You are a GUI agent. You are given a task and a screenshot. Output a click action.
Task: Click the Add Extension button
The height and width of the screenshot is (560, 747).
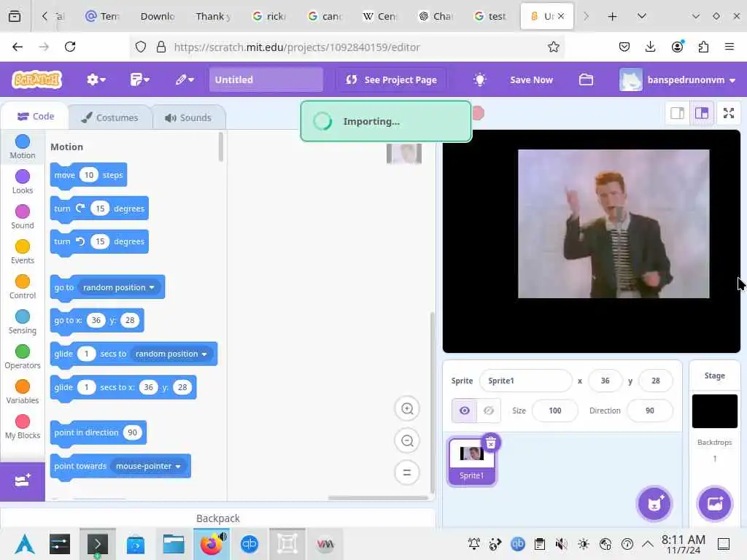tap(23, 481)
